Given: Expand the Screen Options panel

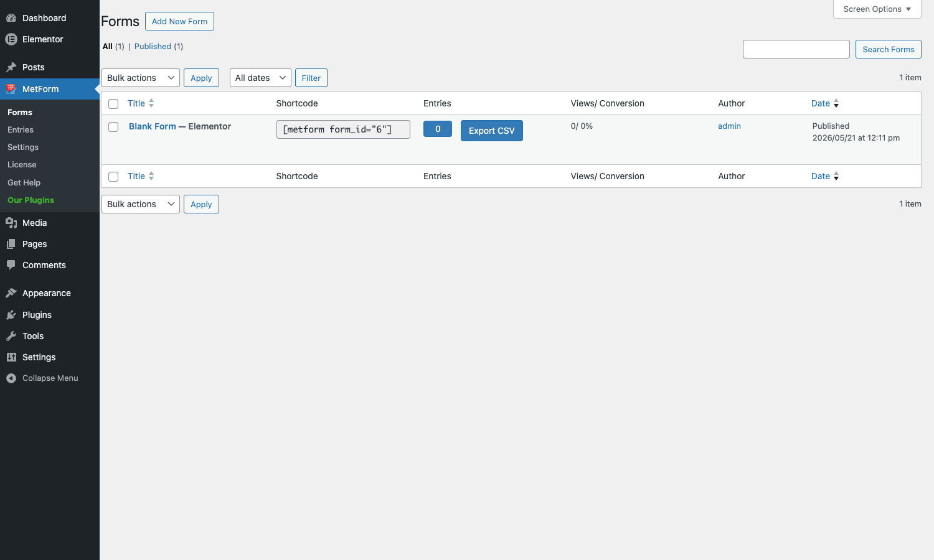Looking at the screenshot, I should coord(877,9).
